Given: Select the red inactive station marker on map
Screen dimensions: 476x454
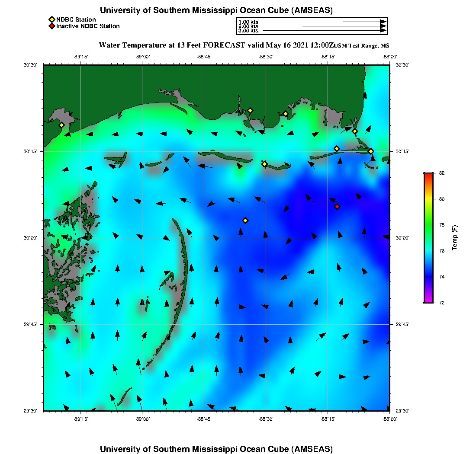Looking at the screenshot, I should pos(337,207).
